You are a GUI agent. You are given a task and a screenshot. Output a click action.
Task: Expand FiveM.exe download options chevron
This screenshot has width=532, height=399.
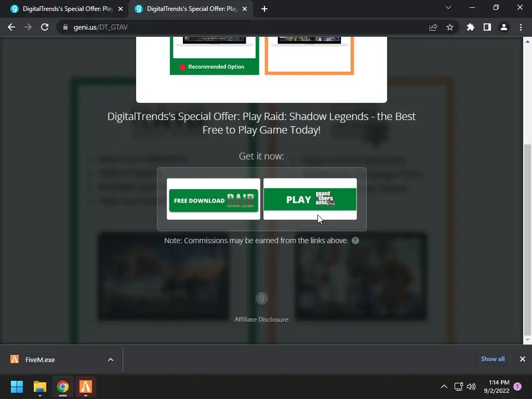point(111,360)
